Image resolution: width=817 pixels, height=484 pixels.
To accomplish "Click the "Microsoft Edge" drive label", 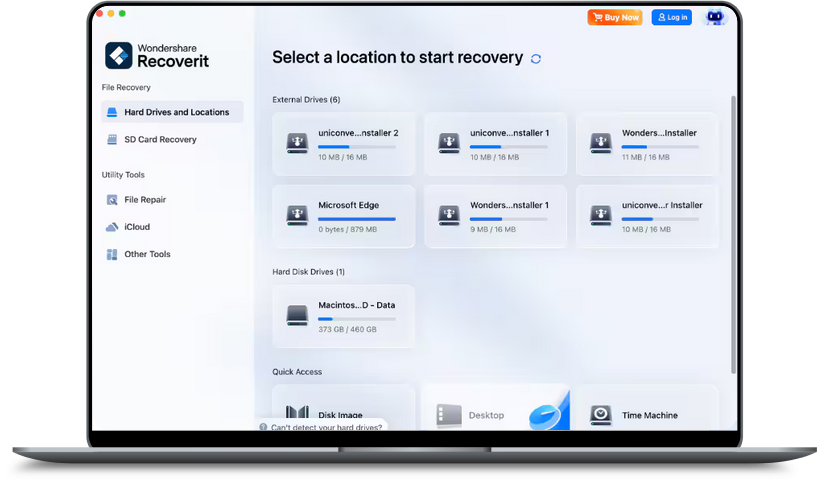I will click(x=349, y=205).
